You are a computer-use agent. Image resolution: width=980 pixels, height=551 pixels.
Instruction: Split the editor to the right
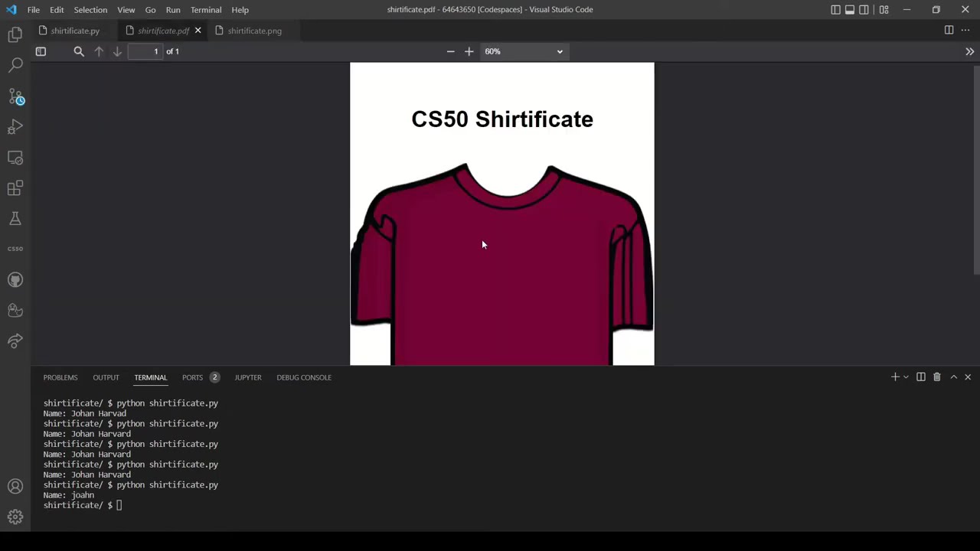click(x=949, y=30)
